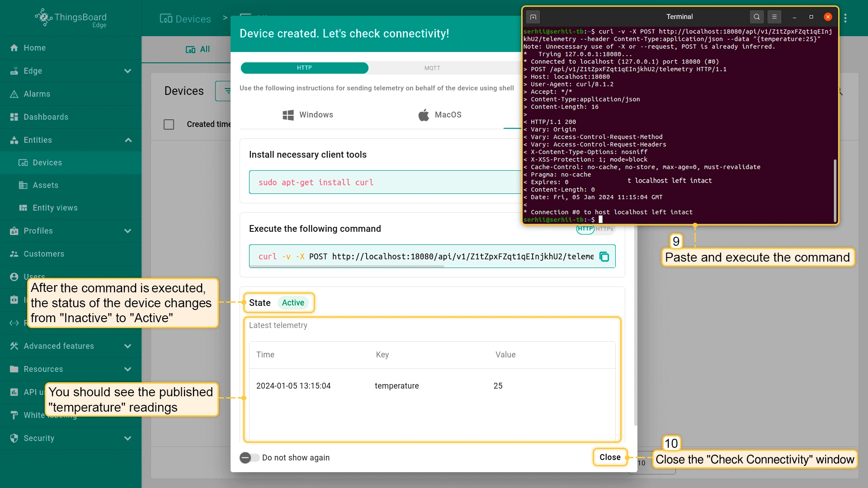Select the MacOS instructions tab
This screenshot has width=868, height=488.
[x=439, y=115]
